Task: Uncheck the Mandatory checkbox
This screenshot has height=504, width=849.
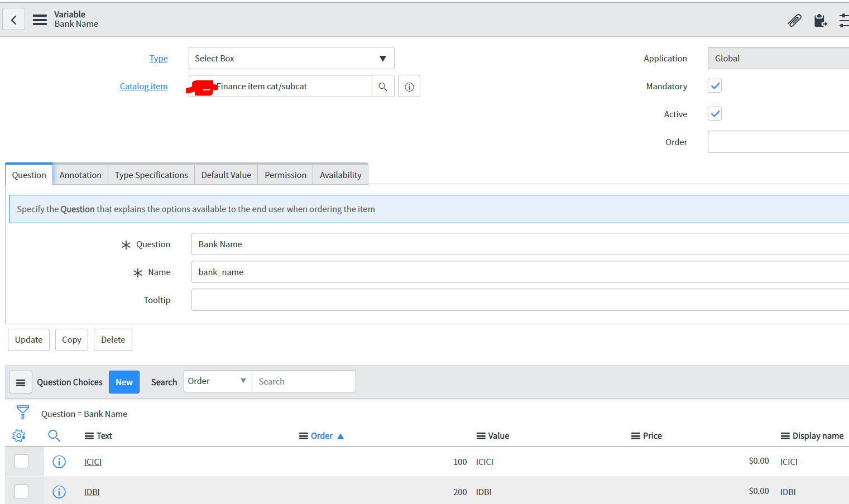Action: pyautogui.click(x=714, y=86)
